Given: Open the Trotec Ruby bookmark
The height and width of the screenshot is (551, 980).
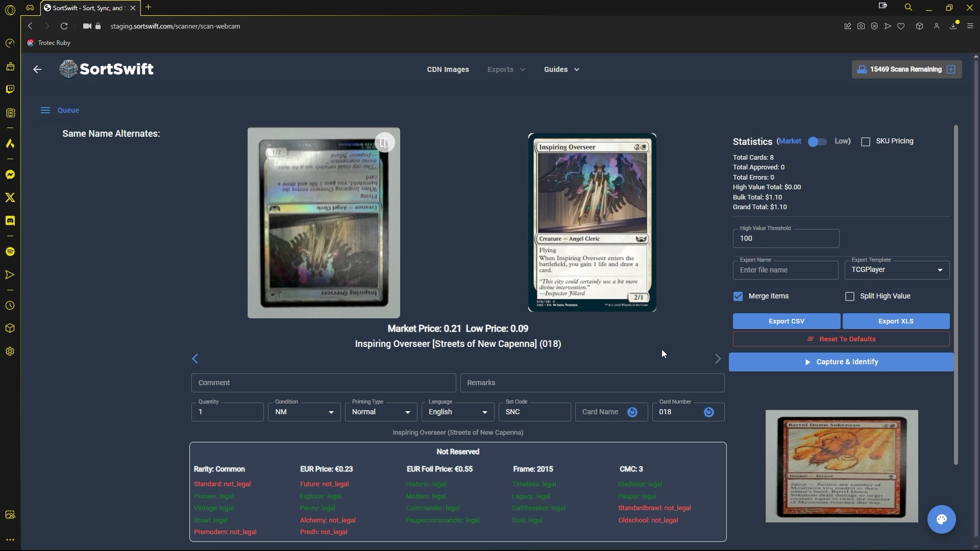Looking at the screenshot, I should click(49, 43).
